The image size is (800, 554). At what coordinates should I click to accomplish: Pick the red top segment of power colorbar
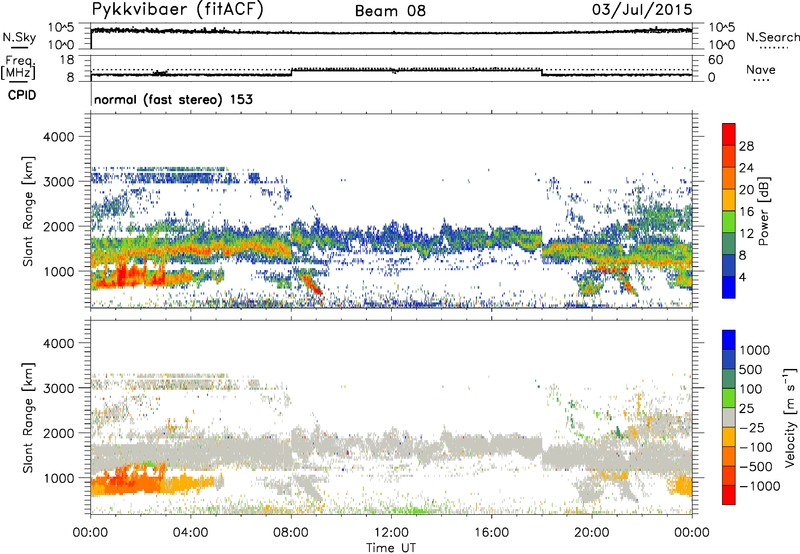(x=729, y=135)
